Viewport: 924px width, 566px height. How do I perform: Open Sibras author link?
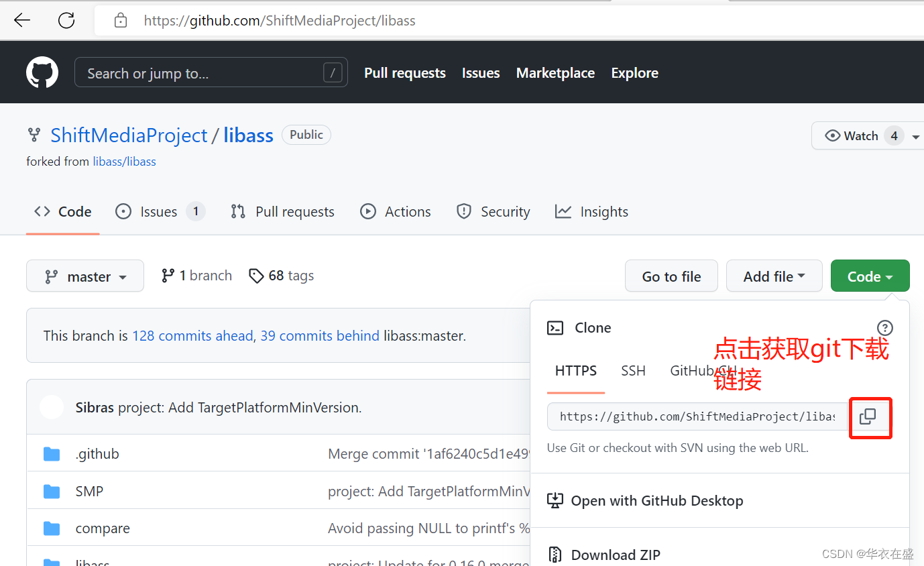pos(95,408)
